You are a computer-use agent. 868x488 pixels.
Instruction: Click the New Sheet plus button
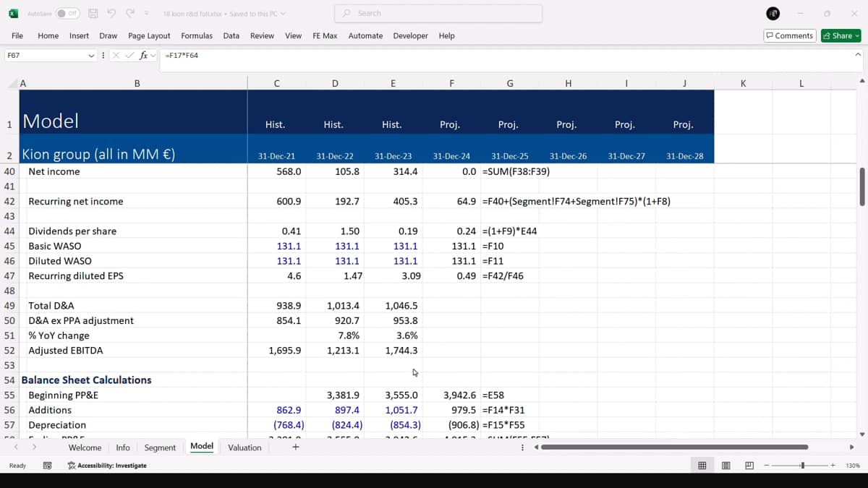tap(295, 448)
